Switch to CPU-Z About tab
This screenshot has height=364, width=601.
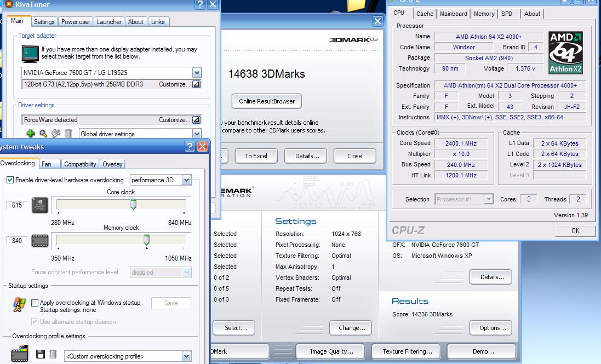(532, 14)
